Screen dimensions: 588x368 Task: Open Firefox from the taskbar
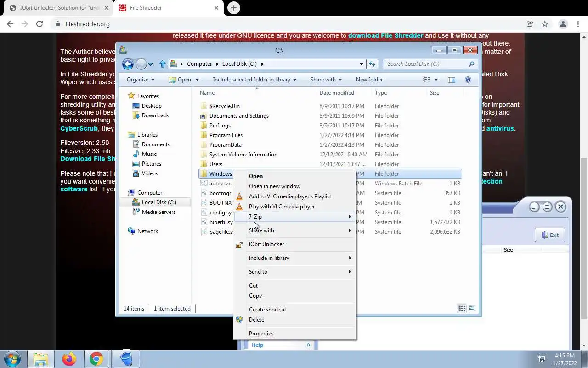[x=69, y=359]
